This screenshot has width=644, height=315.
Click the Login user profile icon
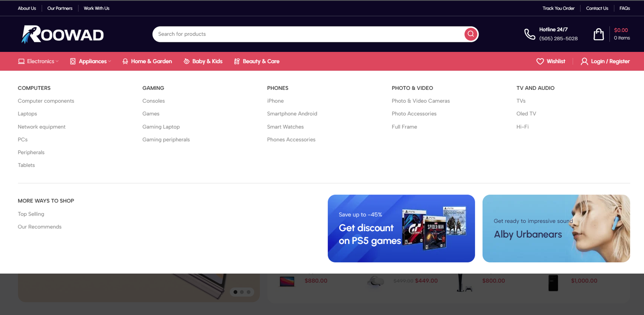584,61
